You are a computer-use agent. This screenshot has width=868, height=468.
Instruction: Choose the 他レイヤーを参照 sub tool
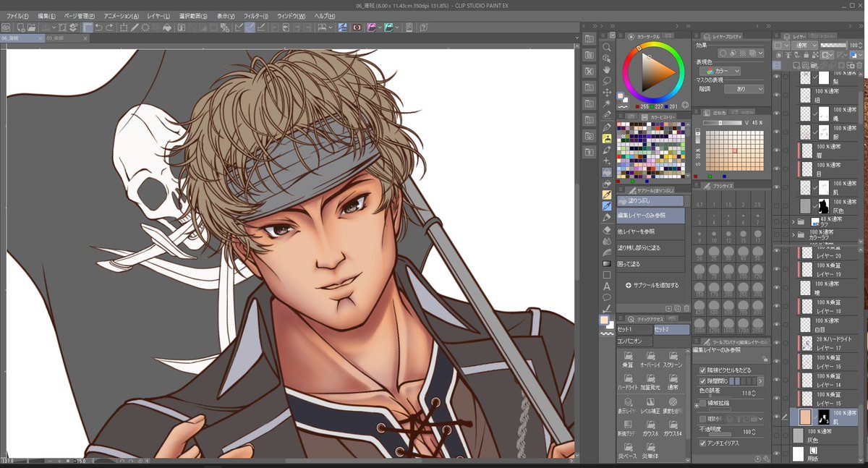click(650, 231)
